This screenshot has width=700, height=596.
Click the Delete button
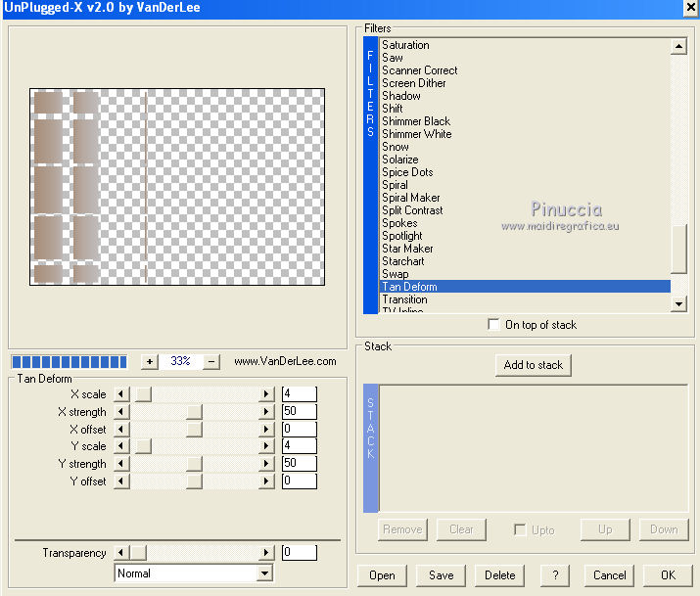(x=500, y=575)
